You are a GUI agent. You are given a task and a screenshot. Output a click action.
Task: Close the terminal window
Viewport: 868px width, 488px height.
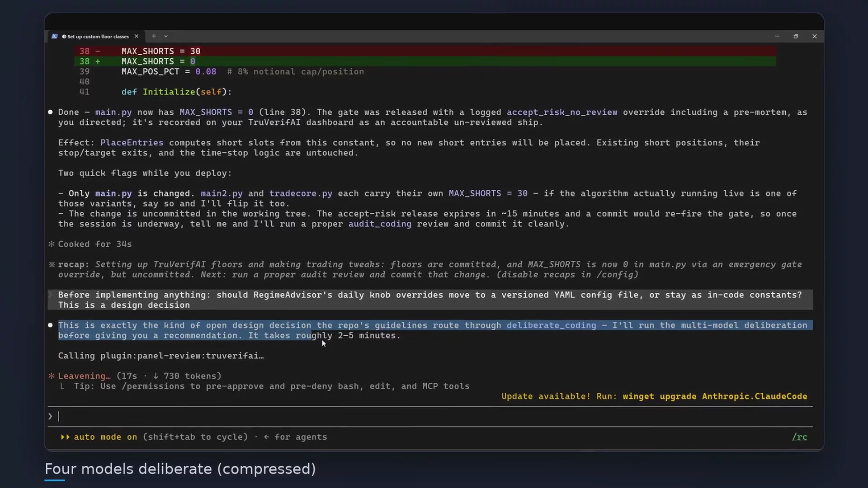click(814, 36)
